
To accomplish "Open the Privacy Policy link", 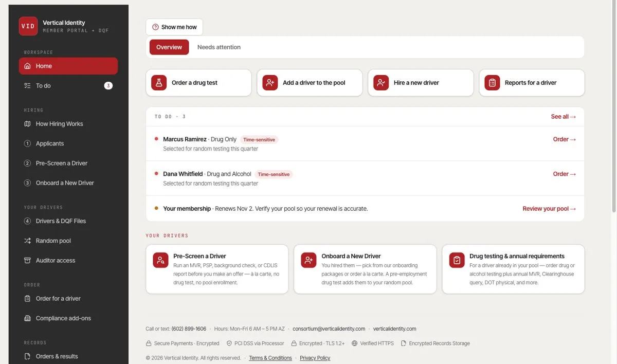I will 315,358.
